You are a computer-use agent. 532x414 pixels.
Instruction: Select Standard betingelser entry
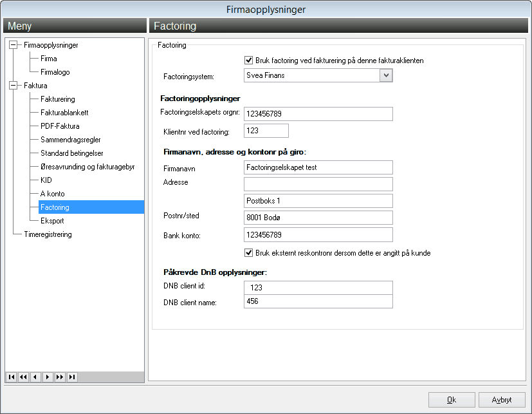click(x=72, y=153)
